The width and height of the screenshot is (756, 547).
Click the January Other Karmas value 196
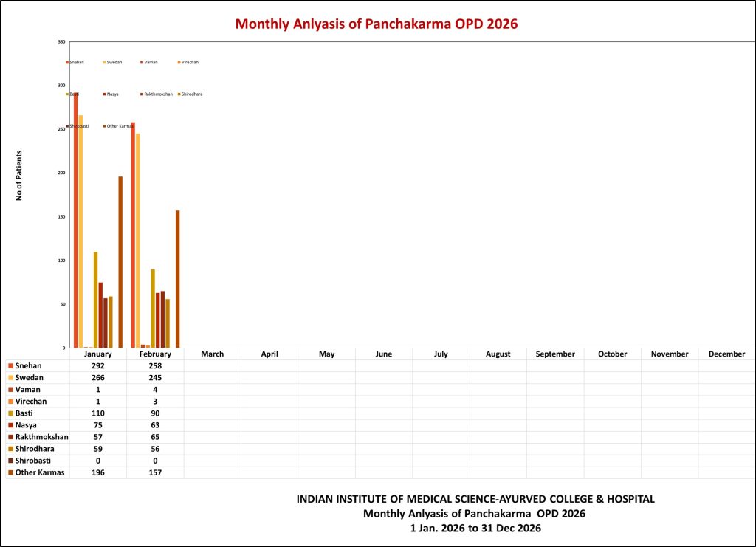click(97, 472)
